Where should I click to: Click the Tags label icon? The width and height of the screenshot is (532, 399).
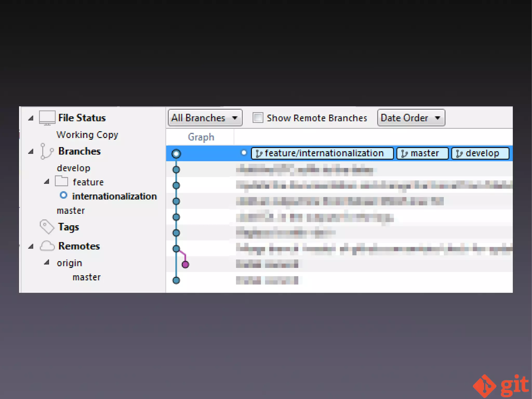(x=47, y=227)
